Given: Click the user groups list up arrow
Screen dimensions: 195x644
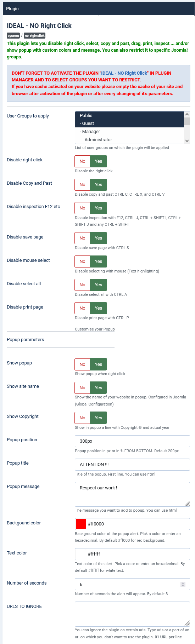Looking at the screenshot, I should click(x=187, y=114).
